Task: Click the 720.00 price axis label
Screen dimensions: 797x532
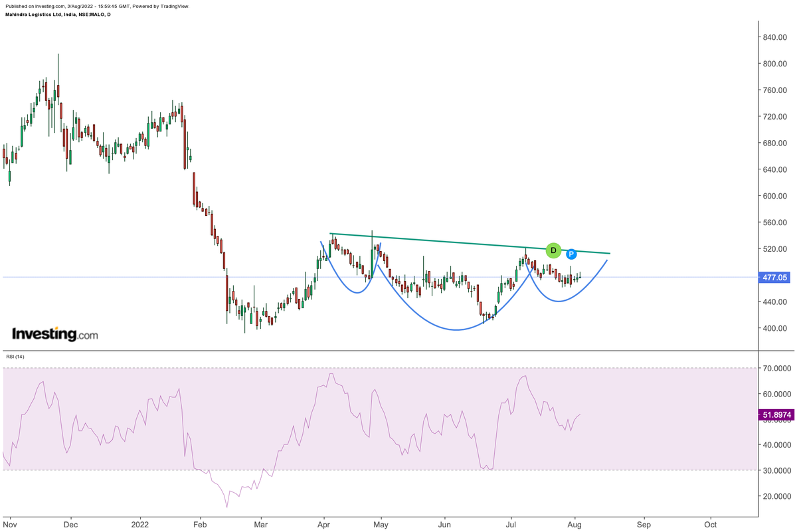Action: (x=774, y=117)
